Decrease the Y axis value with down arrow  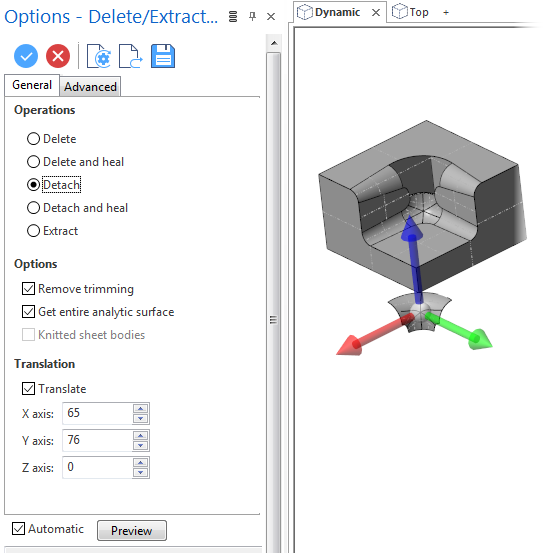[x=141, y=445]
